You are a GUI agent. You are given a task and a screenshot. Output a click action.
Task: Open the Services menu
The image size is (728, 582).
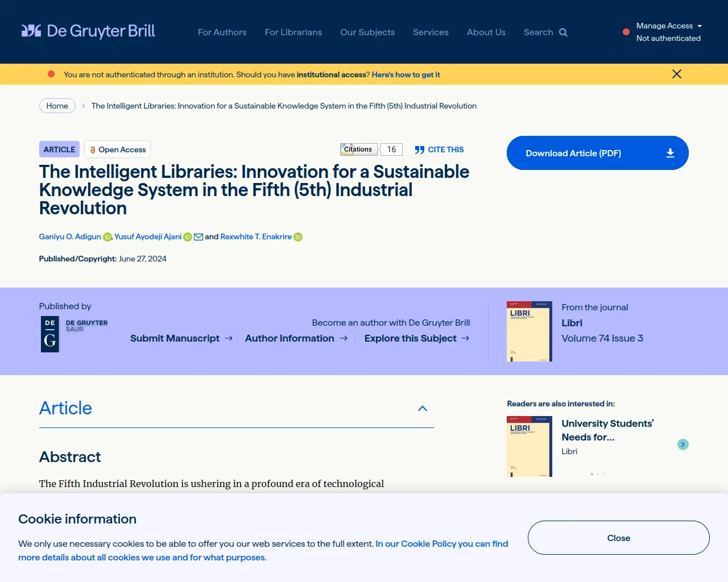point(431,32)
